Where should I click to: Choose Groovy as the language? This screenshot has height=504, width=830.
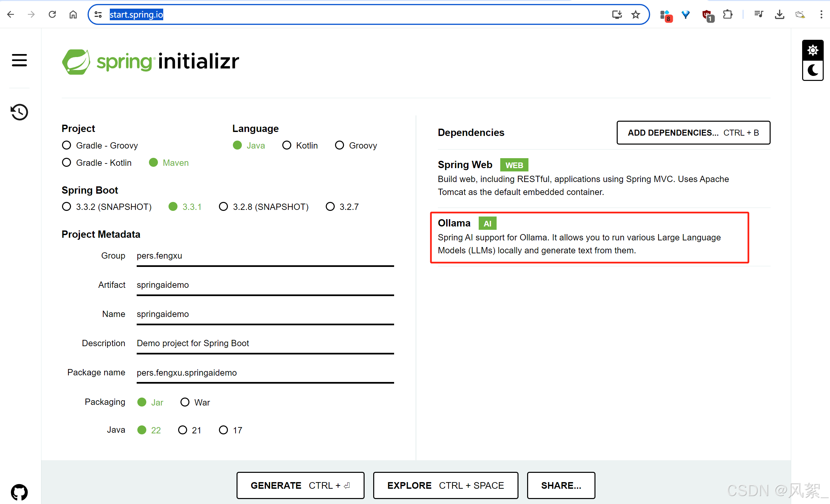click(356, 146)
